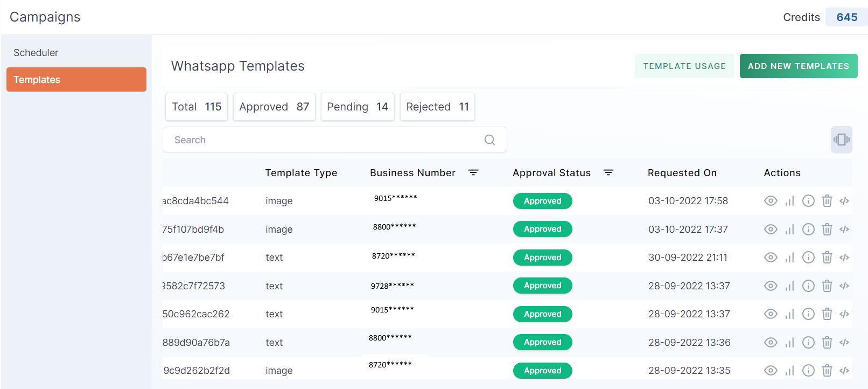This screenshot has width=868, height=389.
Task: Open code snippet for ac8cda4bc544 row
Action: point(844,201)
